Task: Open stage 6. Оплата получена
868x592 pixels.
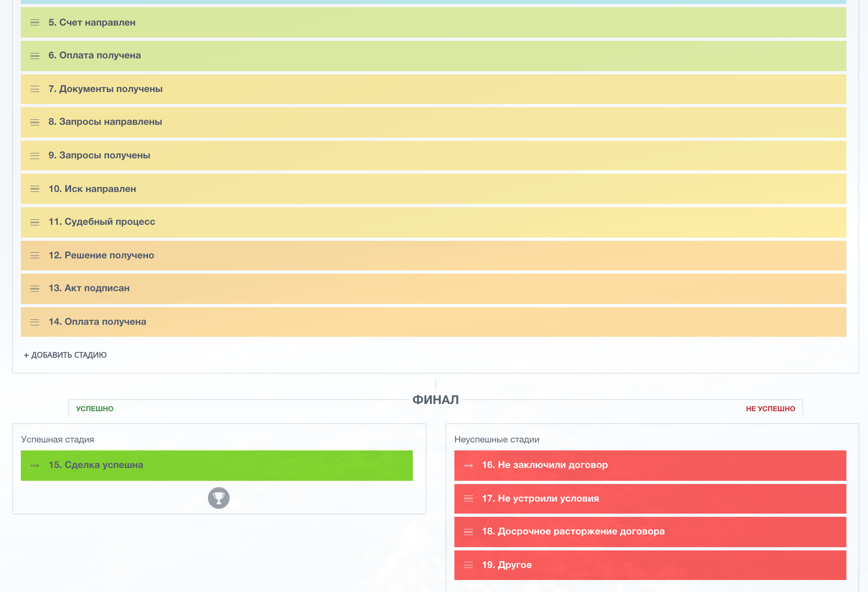Action: point(94,56)
